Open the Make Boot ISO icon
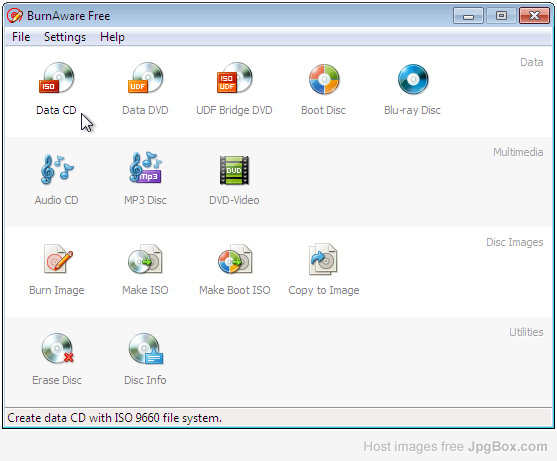The image size is (557, 461). tap(235, 259)
